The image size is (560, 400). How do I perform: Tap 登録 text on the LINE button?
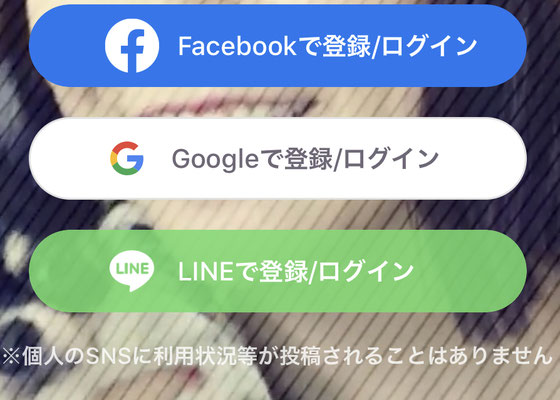coord(284,271)
